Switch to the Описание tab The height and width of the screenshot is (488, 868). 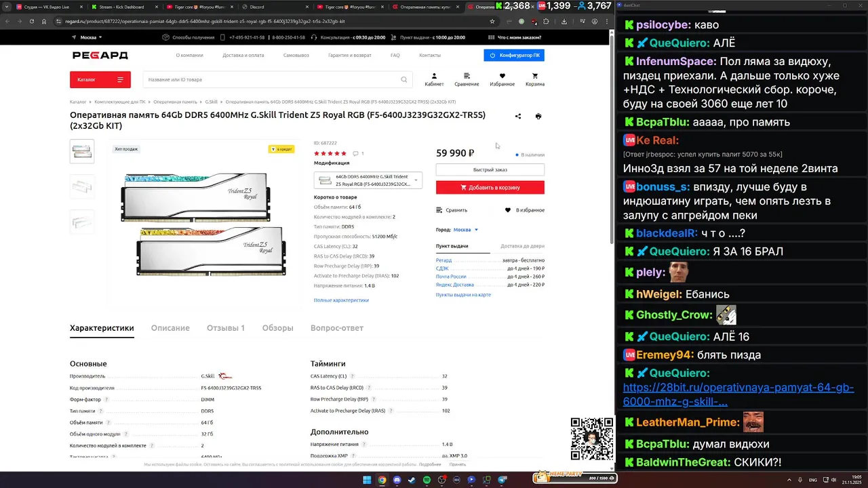pyautogui.click(x=170, y=328)
